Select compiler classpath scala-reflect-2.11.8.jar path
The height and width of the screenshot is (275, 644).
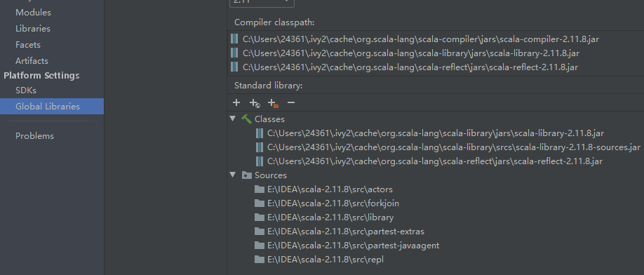[x=410, y=67]
